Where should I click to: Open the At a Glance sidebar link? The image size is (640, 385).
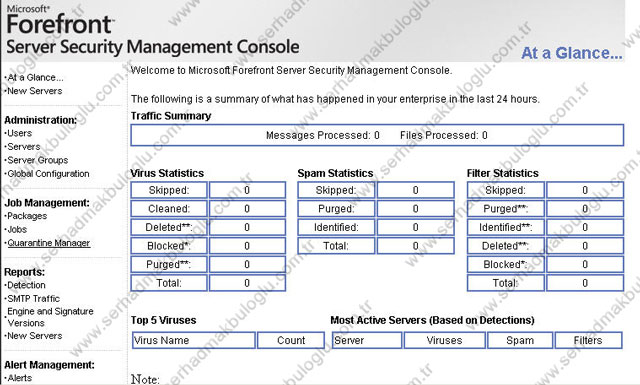(35, 77)
